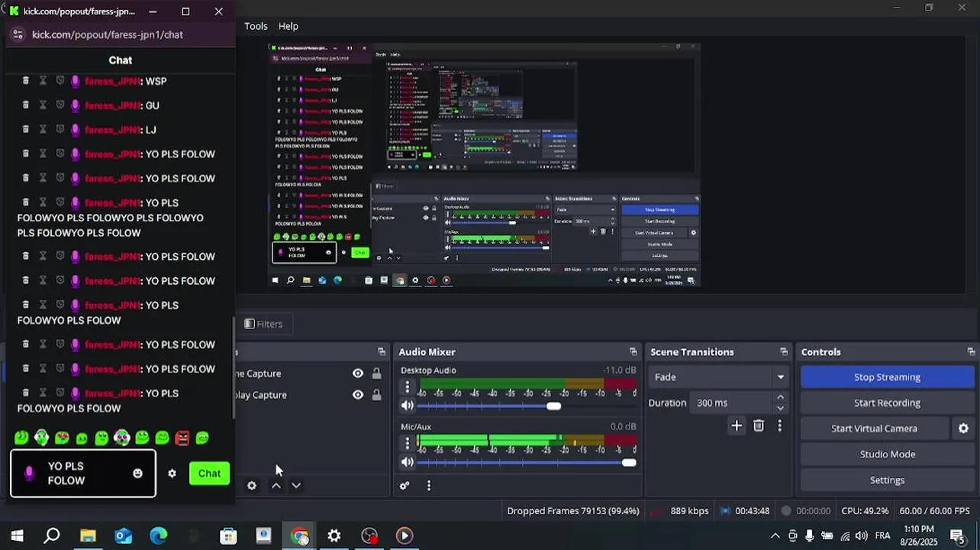
Task: Toggle lock on Display Capture source
Action: click(x=376, y=395)
